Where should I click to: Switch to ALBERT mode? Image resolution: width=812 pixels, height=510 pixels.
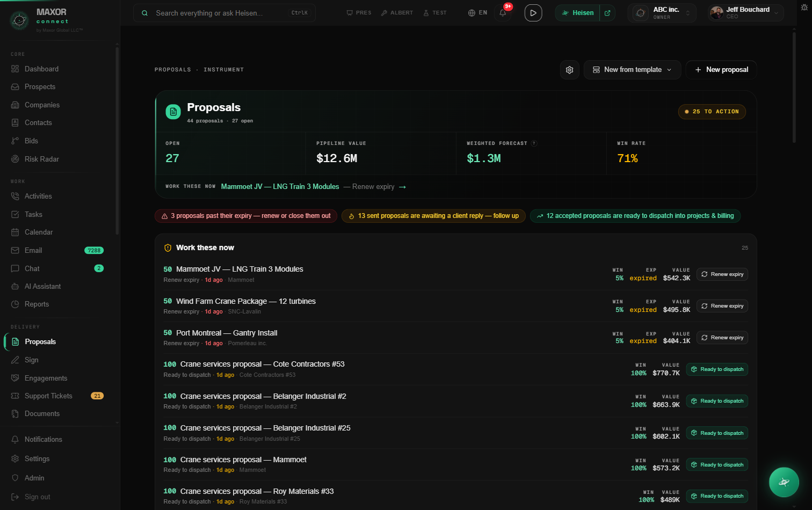click(397, 12)
